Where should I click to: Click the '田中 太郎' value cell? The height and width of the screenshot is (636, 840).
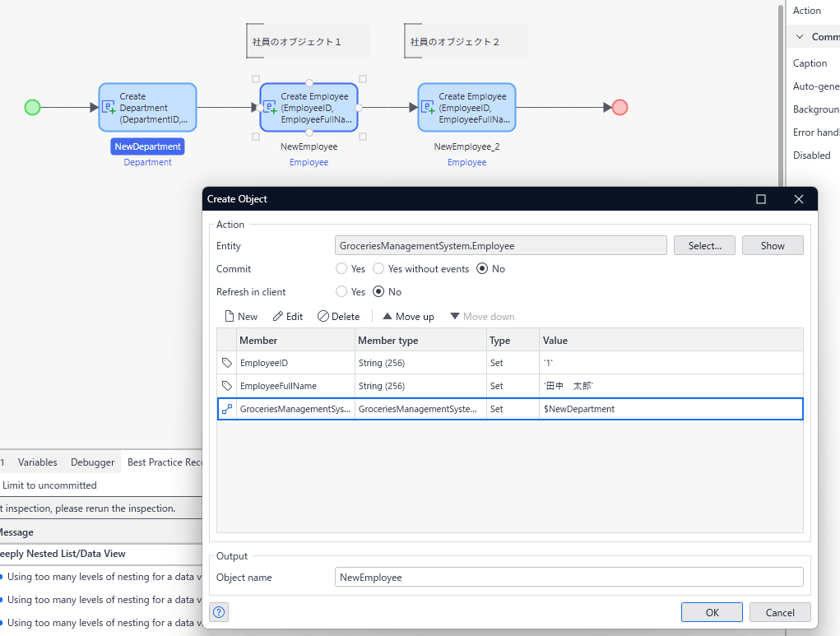(671, 386)
